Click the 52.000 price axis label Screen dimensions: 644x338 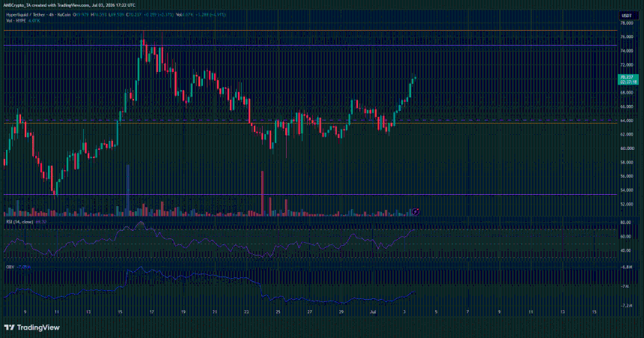point(627,204)
